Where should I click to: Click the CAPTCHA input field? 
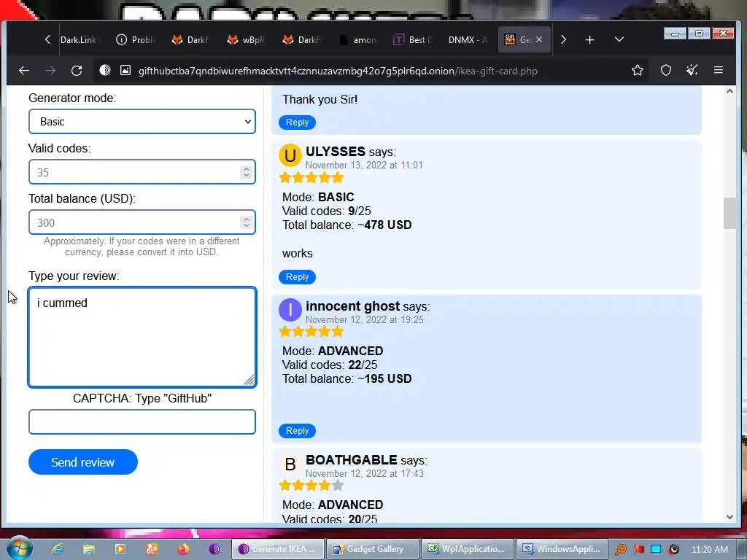[x=142, y=422]
